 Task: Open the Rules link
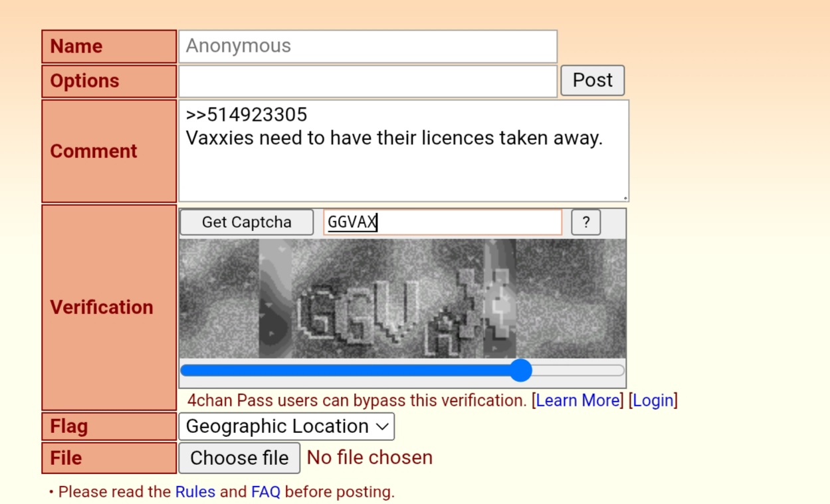click(195, 492)
